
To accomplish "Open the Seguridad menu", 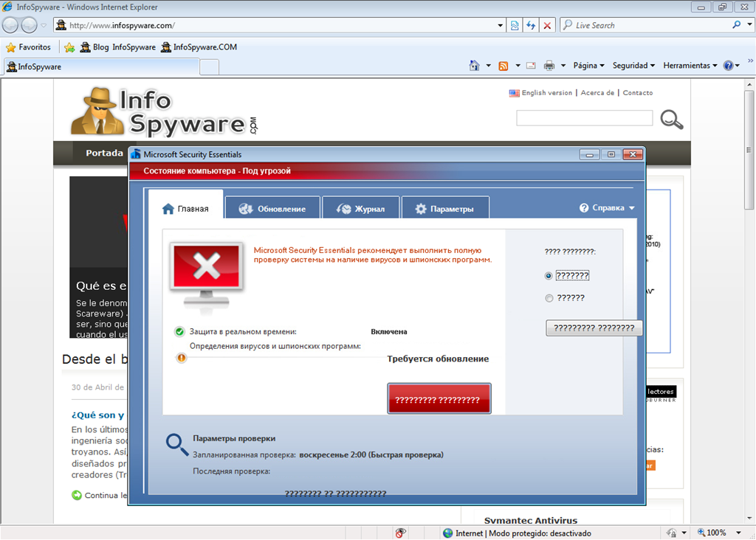I will 633,66.
